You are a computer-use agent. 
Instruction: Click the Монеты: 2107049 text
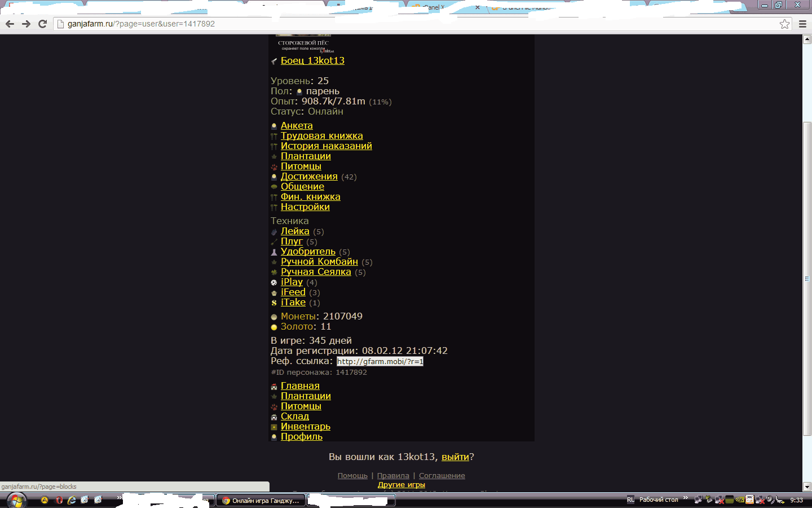(x=321, y=316)
